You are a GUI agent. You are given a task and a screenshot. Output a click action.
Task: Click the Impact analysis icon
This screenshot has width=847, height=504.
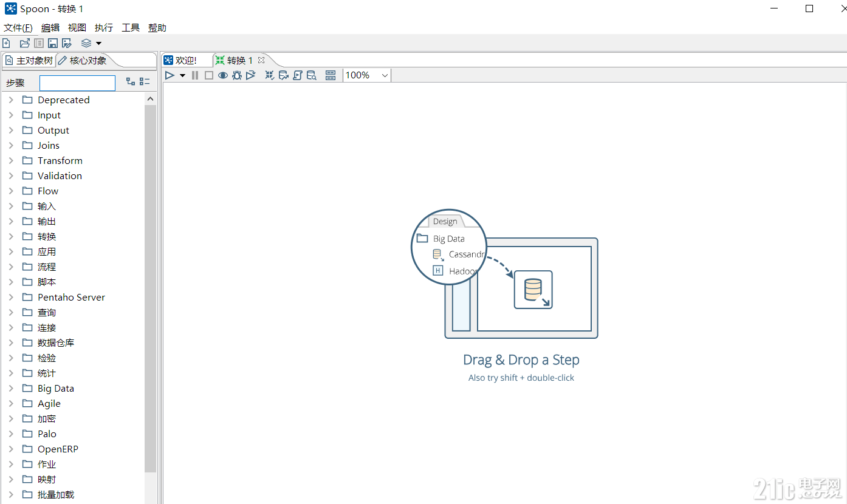pos(284,75)
